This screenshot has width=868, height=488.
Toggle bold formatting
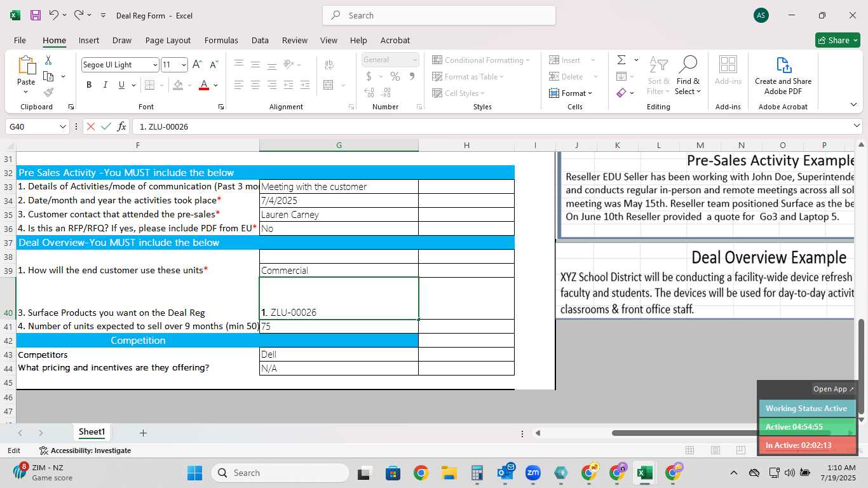(x=89, y=85)
